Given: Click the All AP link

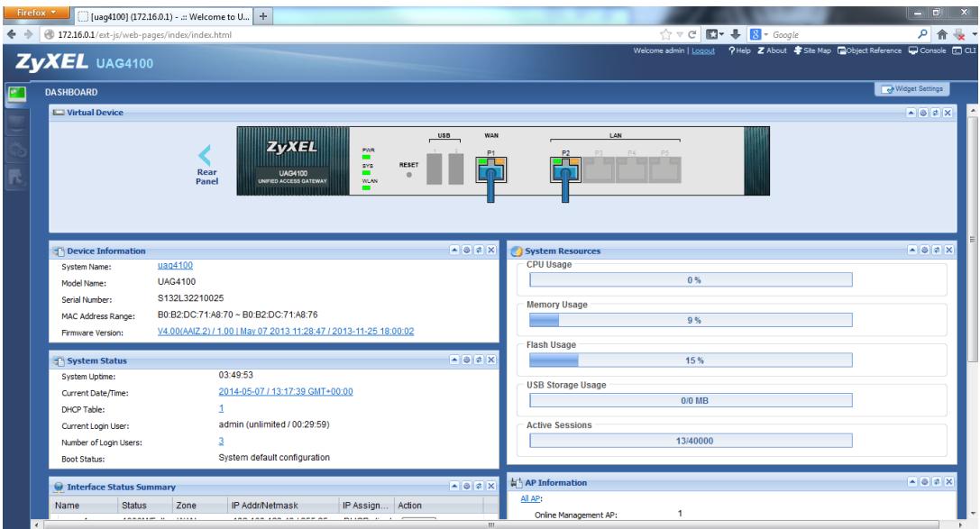Looking at the screenshot, I should [531, 498].
